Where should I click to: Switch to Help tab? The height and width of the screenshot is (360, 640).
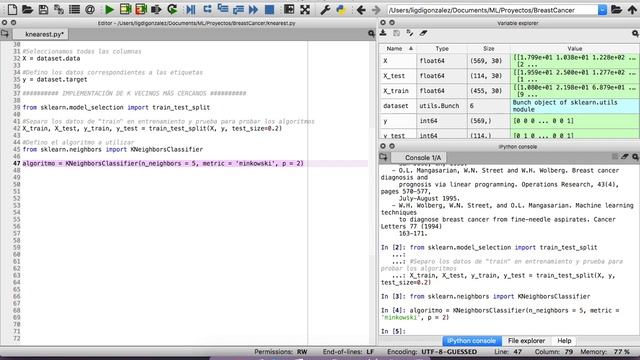tap(564, 340)
